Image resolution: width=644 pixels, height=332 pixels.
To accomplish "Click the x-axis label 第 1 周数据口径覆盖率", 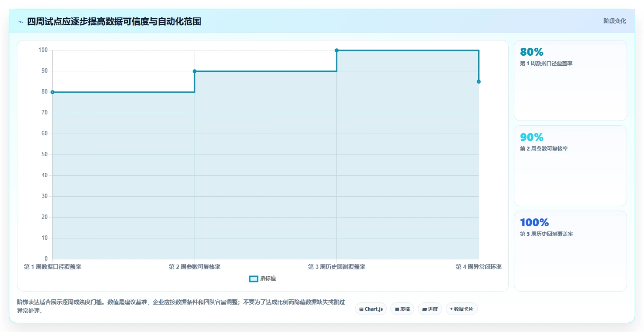I will coord(53,267).
